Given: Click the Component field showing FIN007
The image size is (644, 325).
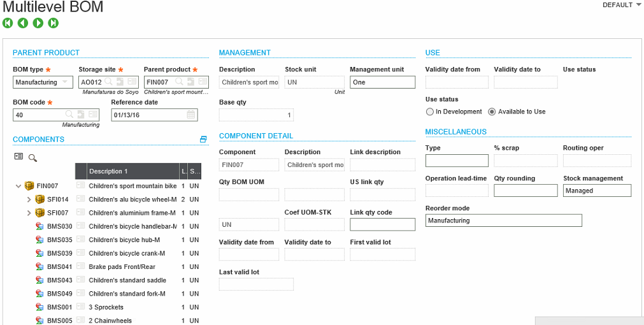Looking at the screenshot, I should tap(249, 165).
